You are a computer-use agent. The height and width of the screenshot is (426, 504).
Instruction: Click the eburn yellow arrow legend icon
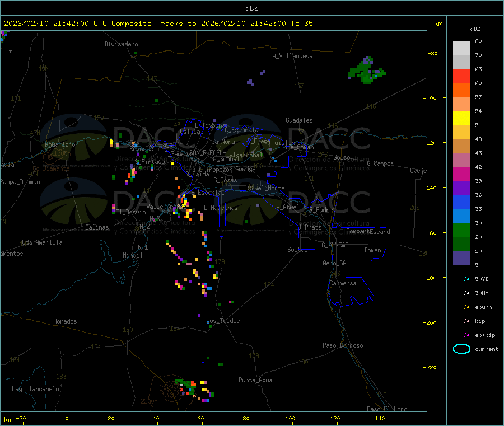(x=461, y=307)
